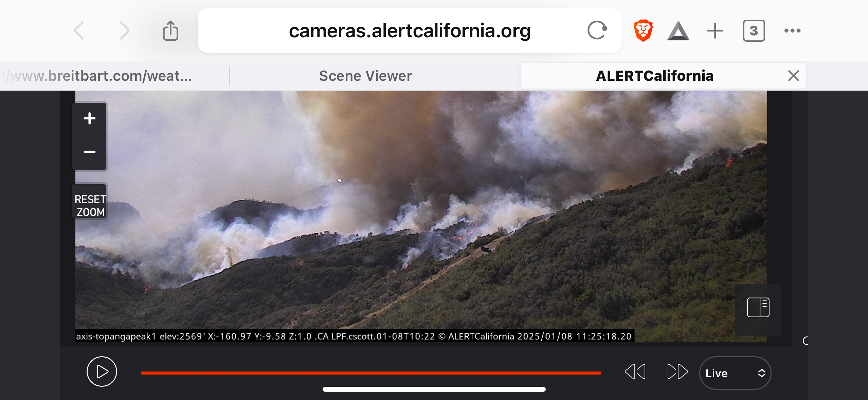The image size is (868, 400).
Task: Show the tab switcher with 3 tabs
Action: [754, 31]
